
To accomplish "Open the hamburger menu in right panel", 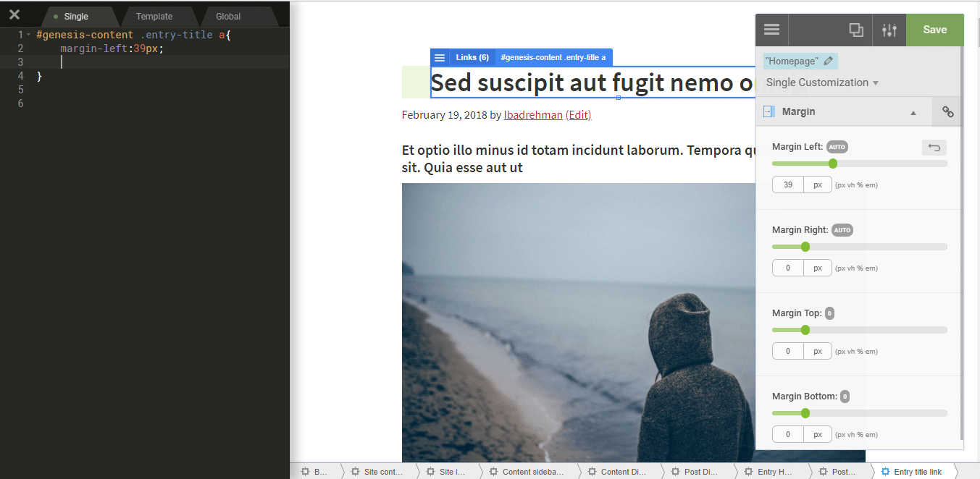I will pos(771,30).
